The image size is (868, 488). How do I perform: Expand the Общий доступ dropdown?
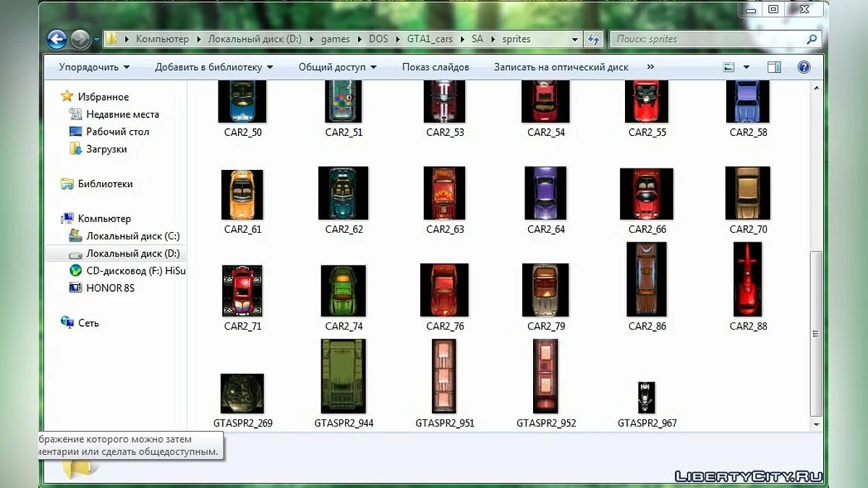tap(337, 67)
